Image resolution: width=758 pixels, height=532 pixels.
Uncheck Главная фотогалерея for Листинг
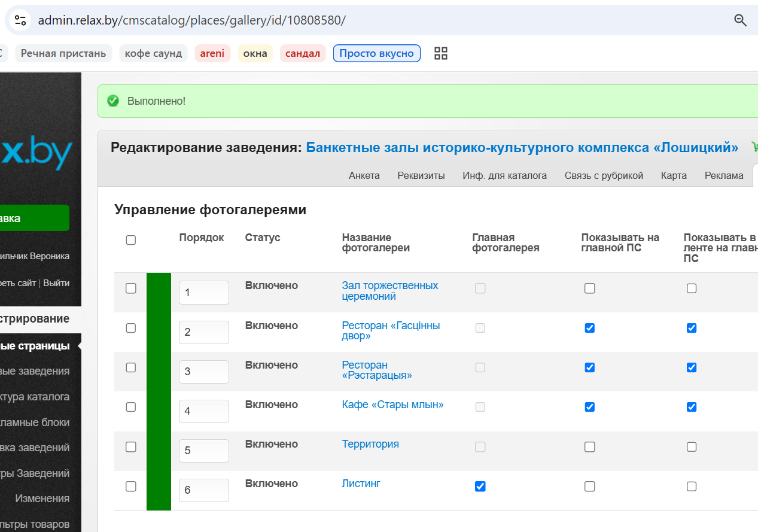coord(480,487)
